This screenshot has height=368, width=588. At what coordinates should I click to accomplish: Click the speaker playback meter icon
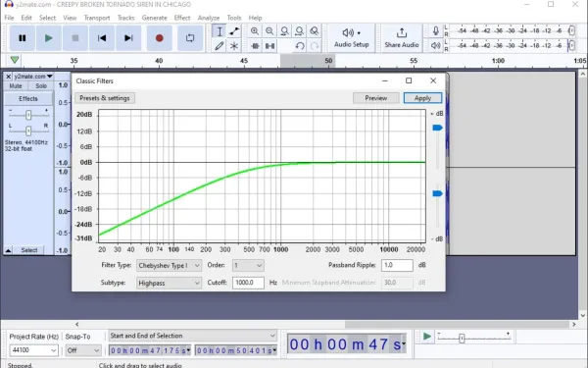point(435,46)
